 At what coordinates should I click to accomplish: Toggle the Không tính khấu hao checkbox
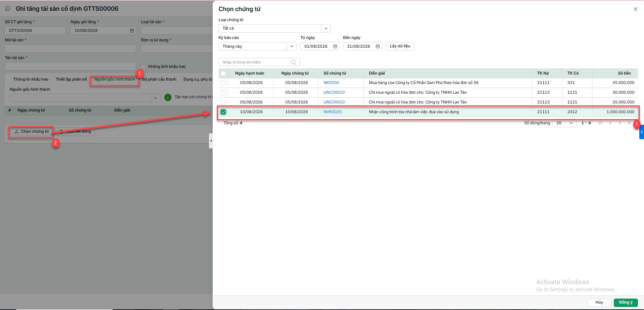click(144, 67)
